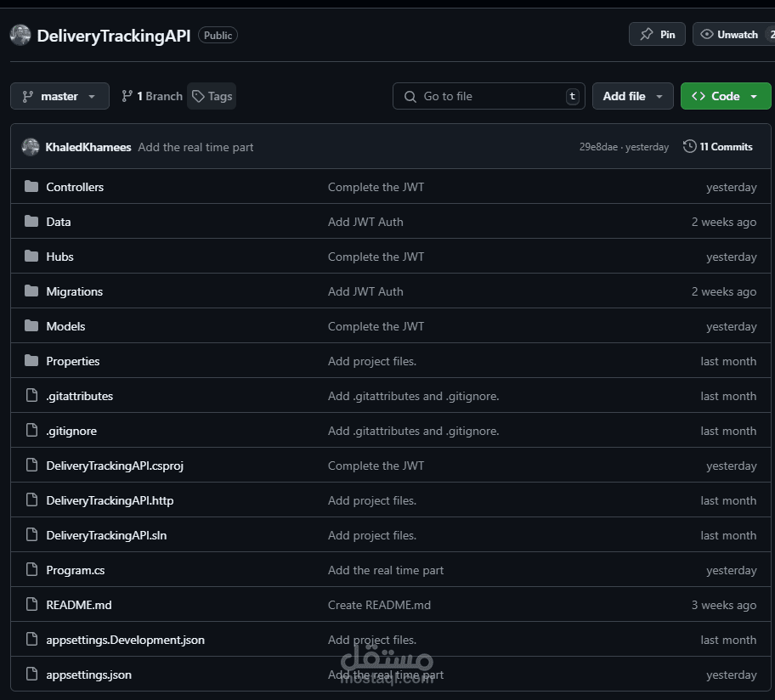Open DeliveryTrackingAPI.http file name

[x=110, y=500]
